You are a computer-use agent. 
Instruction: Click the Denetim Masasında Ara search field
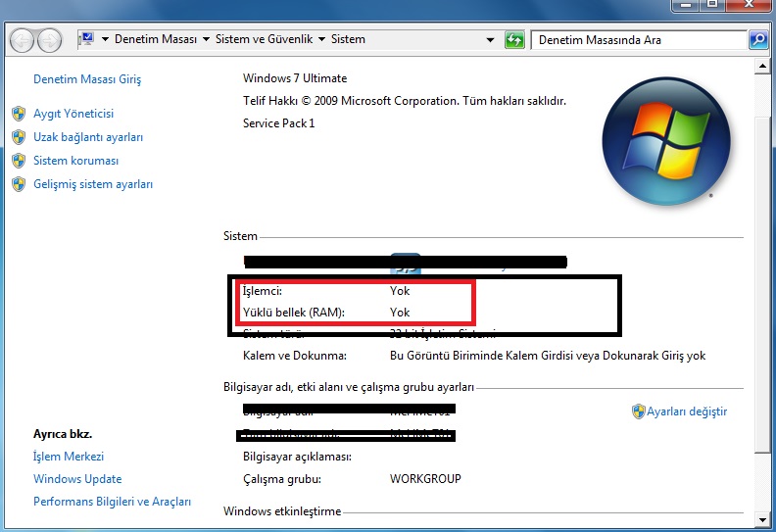[x=637, y=40]
